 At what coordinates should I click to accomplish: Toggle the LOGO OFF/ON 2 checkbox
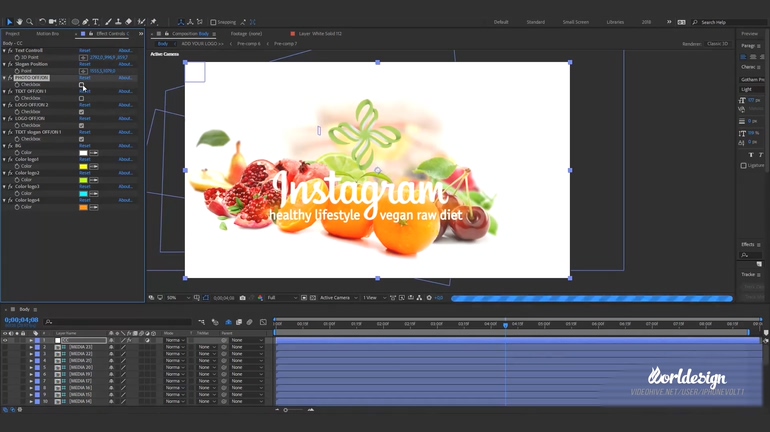coord(82,112)
